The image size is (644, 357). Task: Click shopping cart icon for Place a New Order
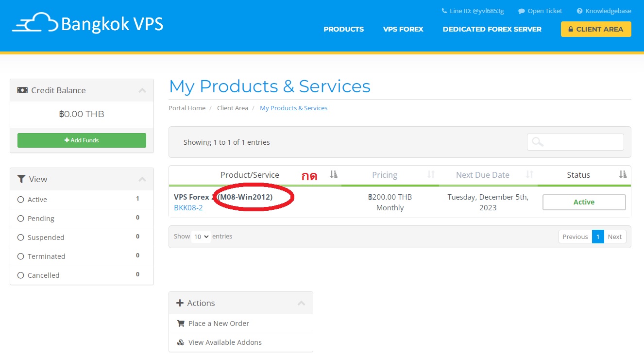tap(181, 323)
